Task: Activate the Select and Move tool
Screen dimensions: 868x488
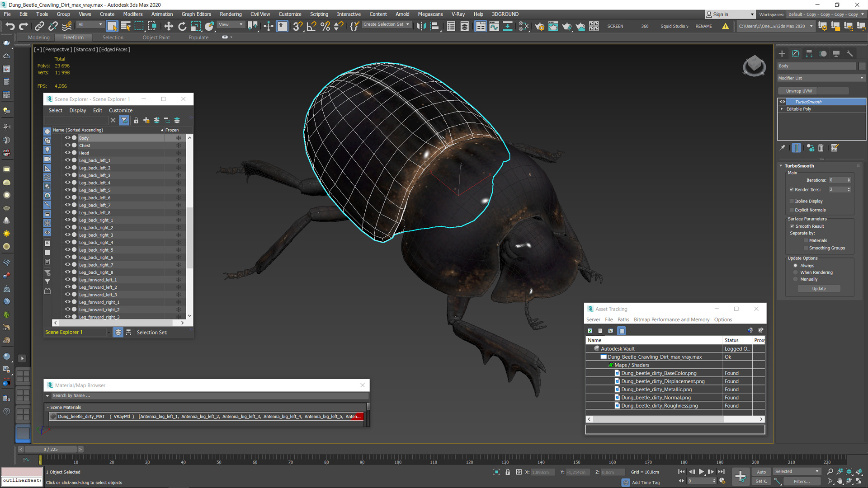Action: coord(169,26)
